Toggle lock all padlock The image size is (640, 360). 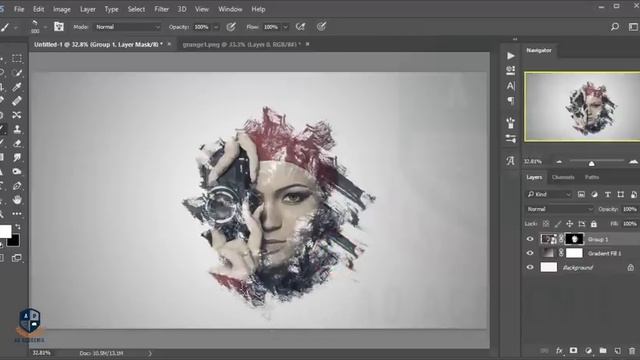pyautogui.click(x=594, y=224)
